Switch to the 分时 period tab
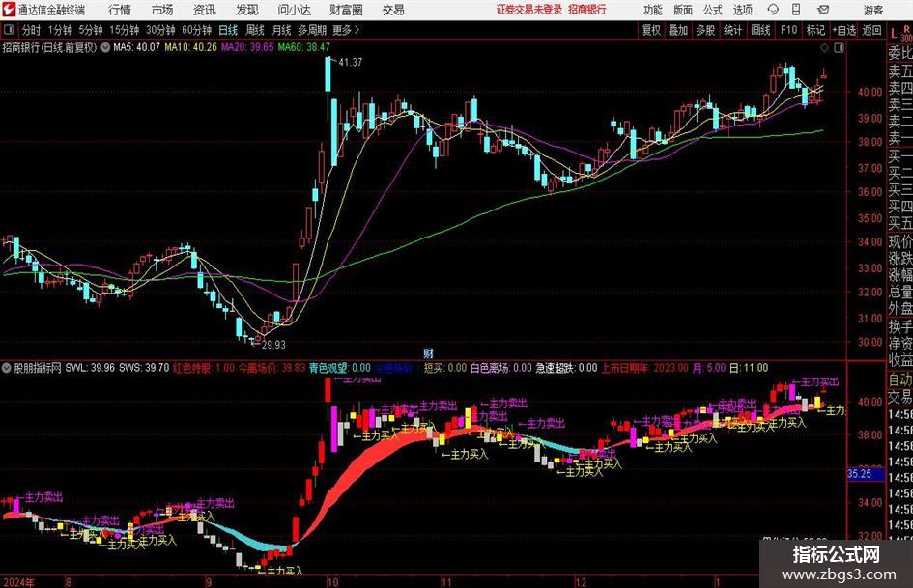Screen dimensions: 913x588 [x=31, y=30]
